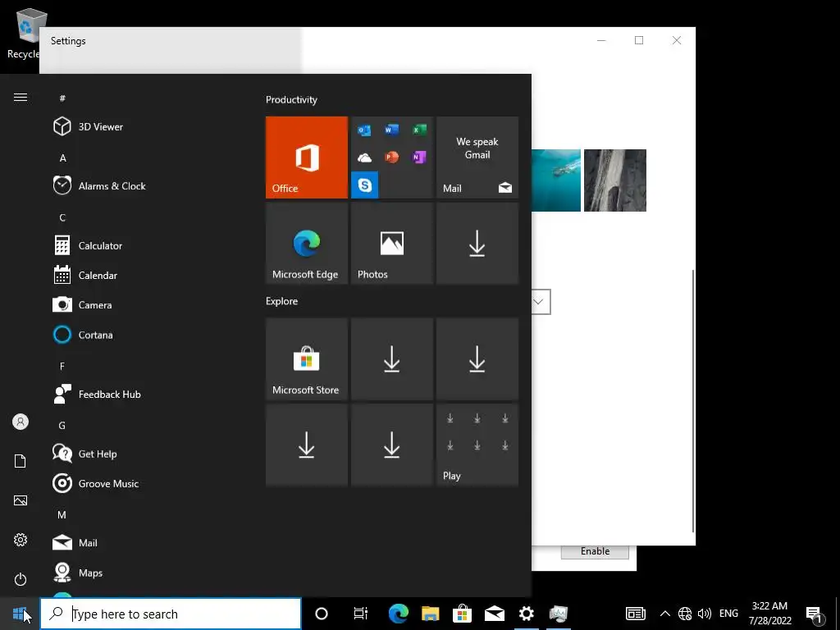Open Settings from Start sidebar gear

point(21,540)
